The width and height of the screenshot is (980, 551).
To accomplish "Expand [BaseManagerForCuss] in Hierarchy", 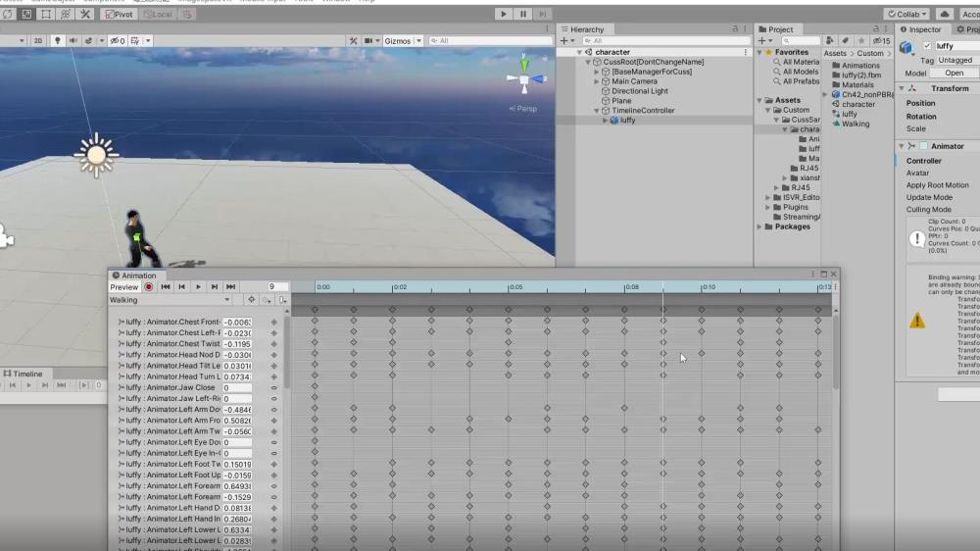I will 596,72.
